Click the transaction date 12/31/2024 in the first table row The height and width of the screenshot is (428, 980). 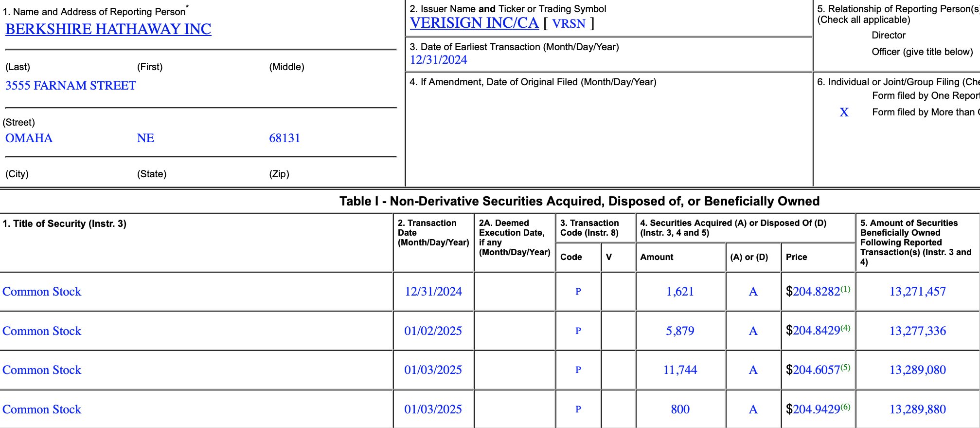click(x=433, y=292)
